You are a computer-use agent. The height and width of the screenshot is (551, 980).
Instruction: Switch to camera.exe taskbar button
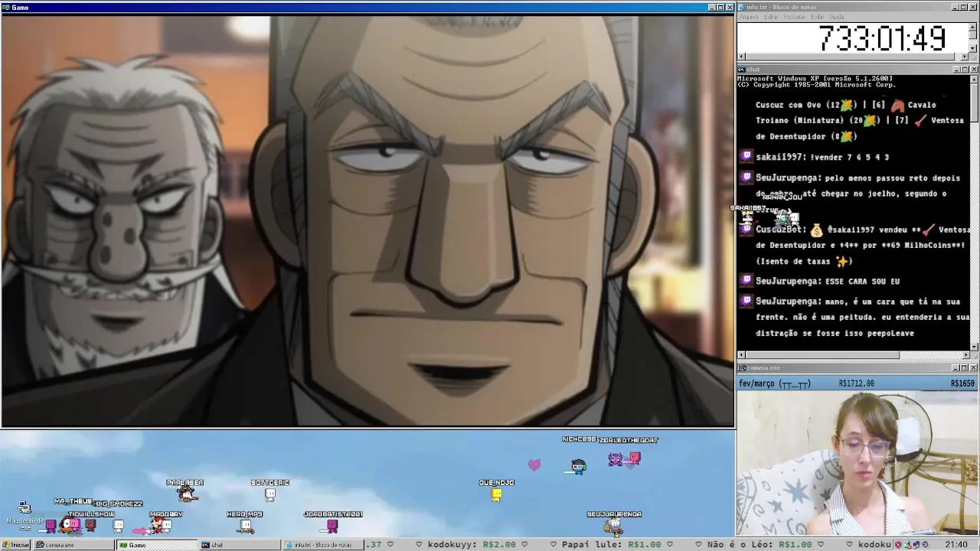[73, 545]
